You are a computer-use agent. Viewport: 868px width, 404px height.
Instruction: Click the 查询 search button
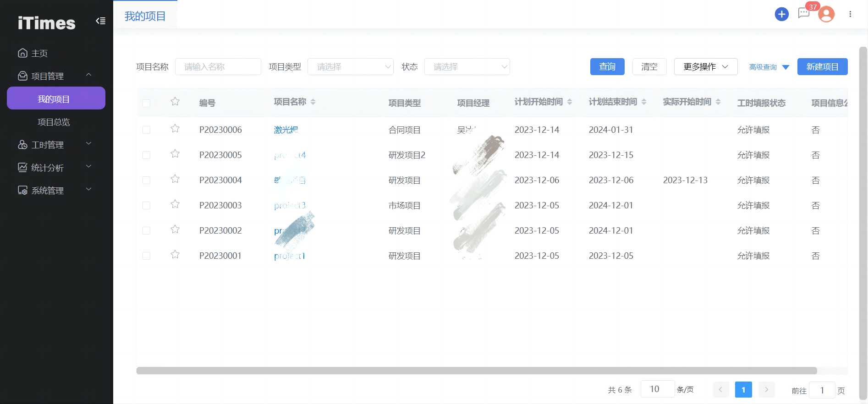(607, 67)
